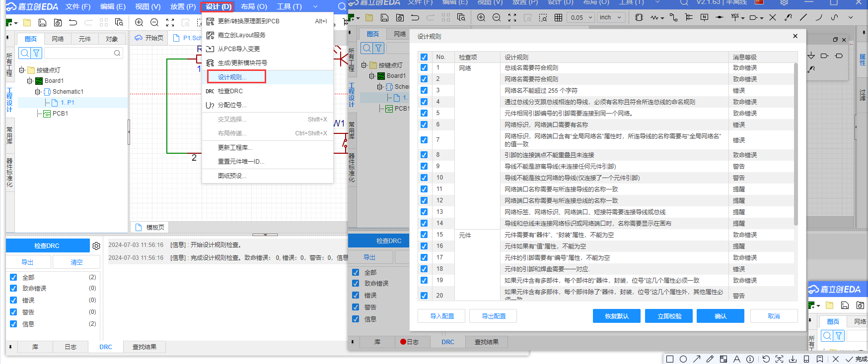Open dropdown arrow beside left new project icon

point(16,23)
